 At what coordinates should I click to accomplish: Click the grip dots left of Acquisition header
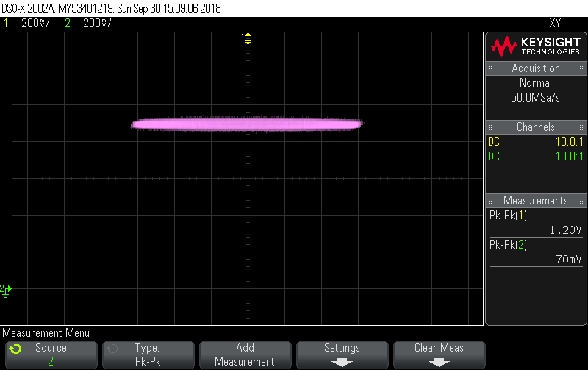[x=490, y=68]
